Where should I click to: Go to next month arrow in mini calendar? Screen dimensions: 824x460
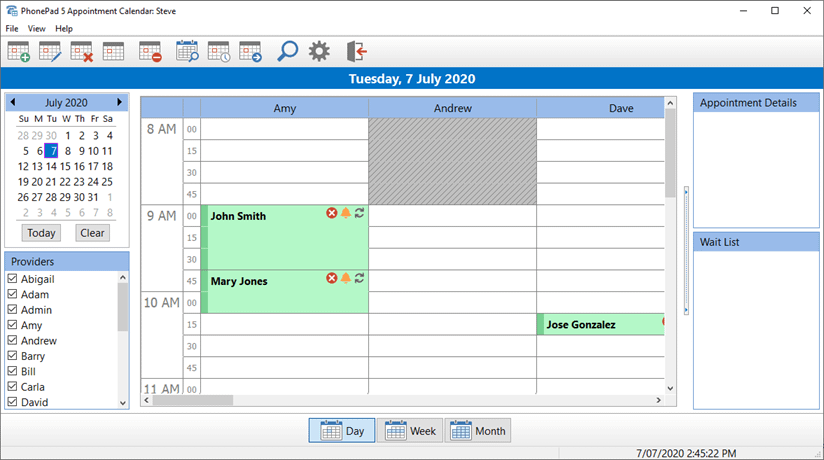click(119, 102)
